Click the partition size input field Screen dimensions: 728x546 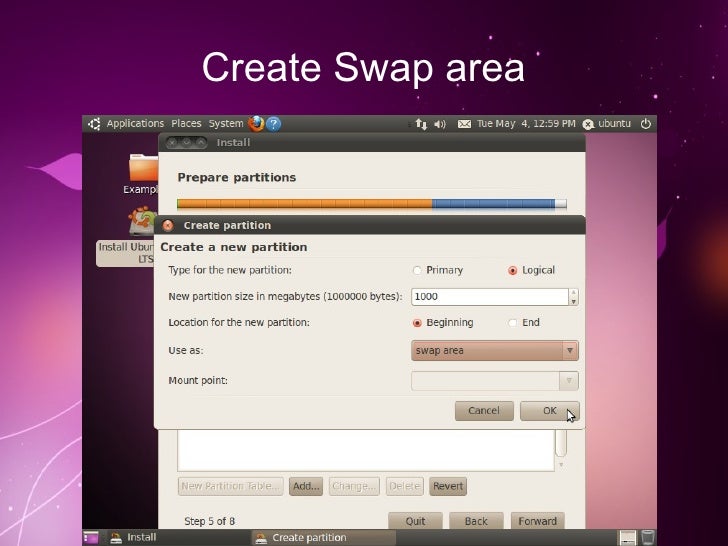(490, 297)
